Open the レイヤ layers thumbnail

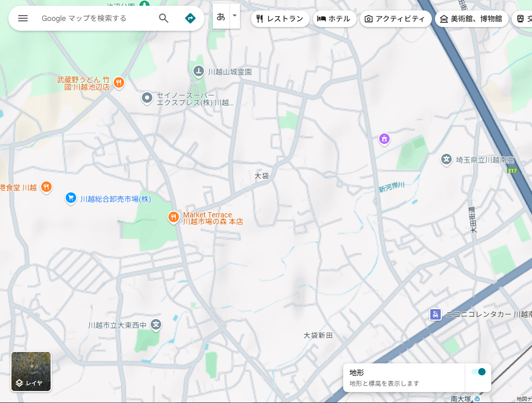click(30, 371)
